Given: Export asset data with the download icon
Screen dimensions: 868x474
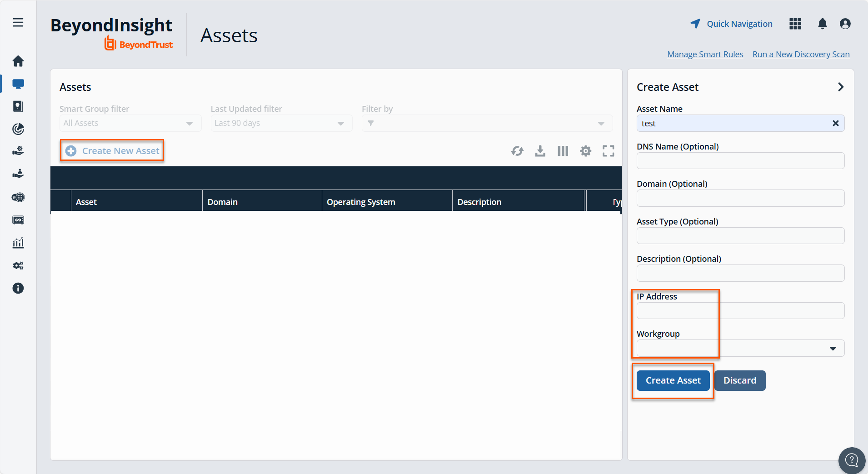Looking at the screenshot, I should (x=540, y=151).
